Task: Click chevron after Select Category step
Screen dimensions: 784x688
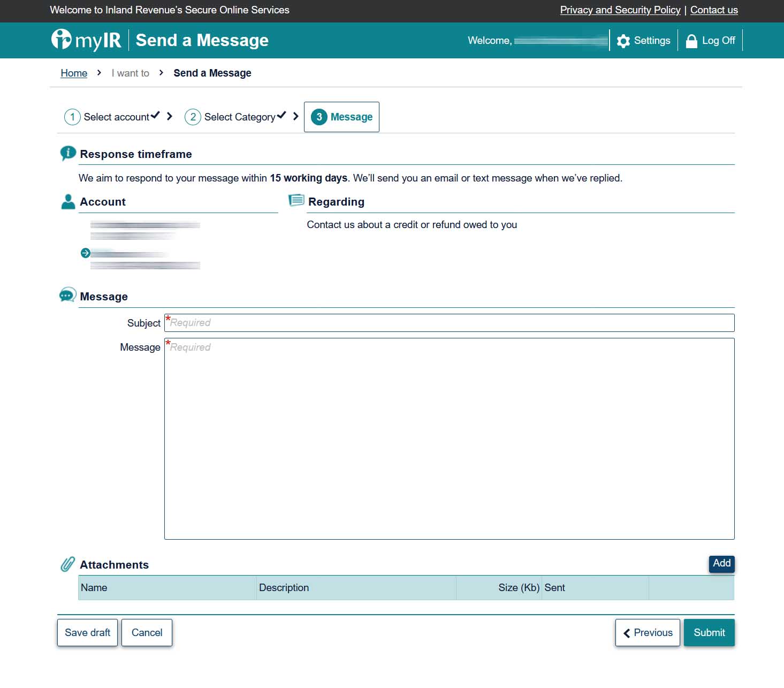Action: pos(295,116)
